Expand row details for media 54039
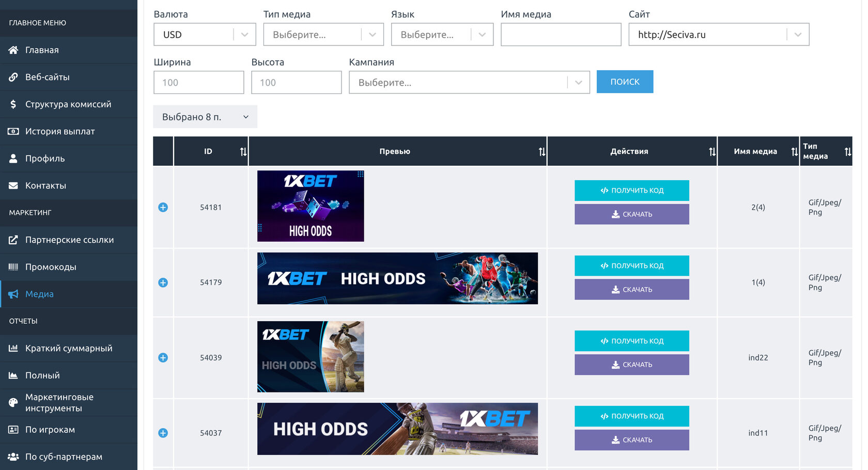The image size is (868, 470). click(163, 357)
